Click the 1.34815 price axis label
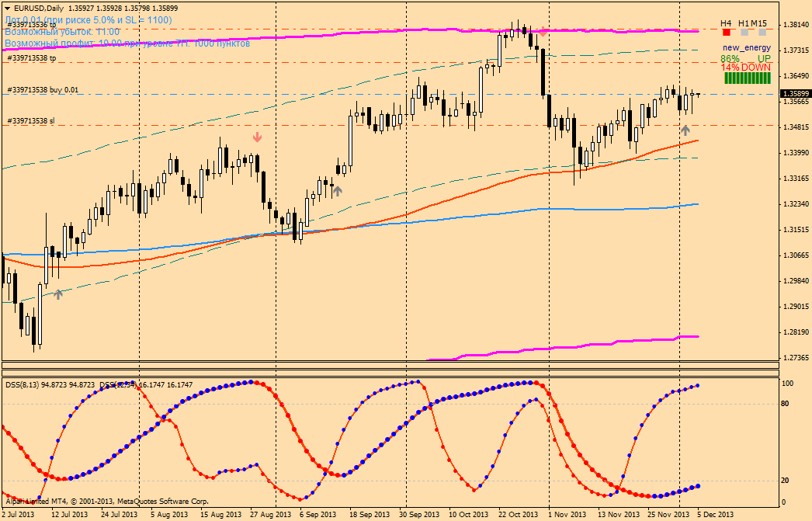The height and width of the screenshot is (521, 812). point(796,127)
